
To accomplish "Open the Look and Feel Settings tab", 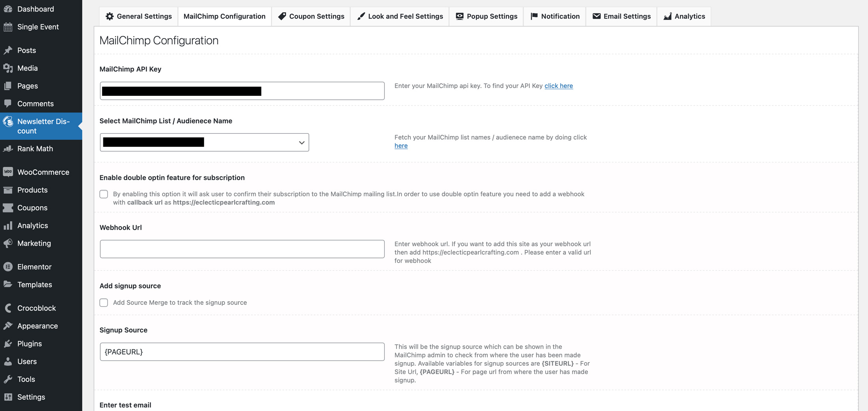I will pyautogui.click(x=400, y=16).
